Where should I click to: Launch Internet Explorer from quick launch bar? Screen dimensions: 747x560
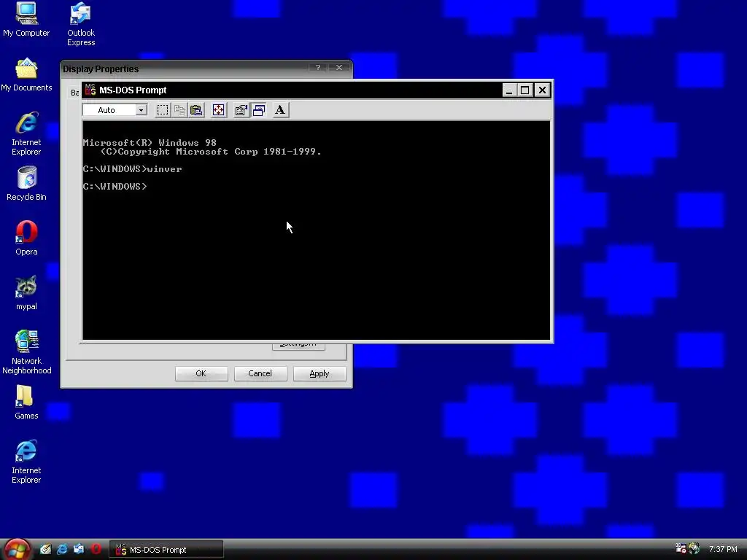62,549
